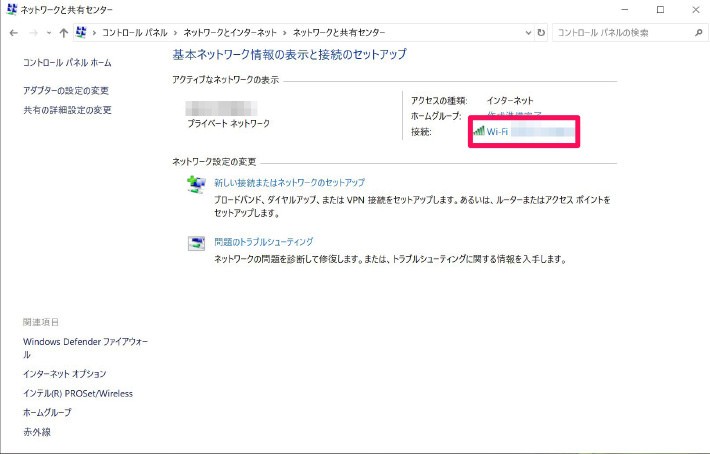Open アダプターの設定の変更
Image resolution: width=710 pixels, height=454 pixels.
[66, 91]
